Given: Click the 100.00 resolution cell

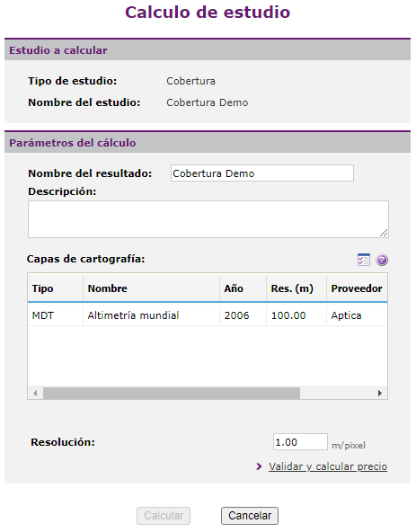Looking at the screenshot, I should pyautogui.click(x=297, y=315).
